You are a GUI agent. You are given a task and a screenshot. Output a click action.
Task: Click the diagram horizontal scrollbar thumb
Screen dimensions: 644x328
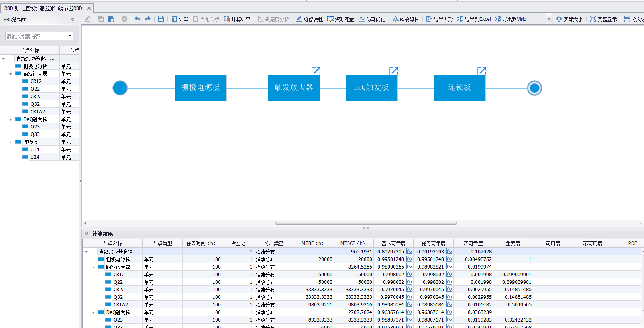(366, 223)
